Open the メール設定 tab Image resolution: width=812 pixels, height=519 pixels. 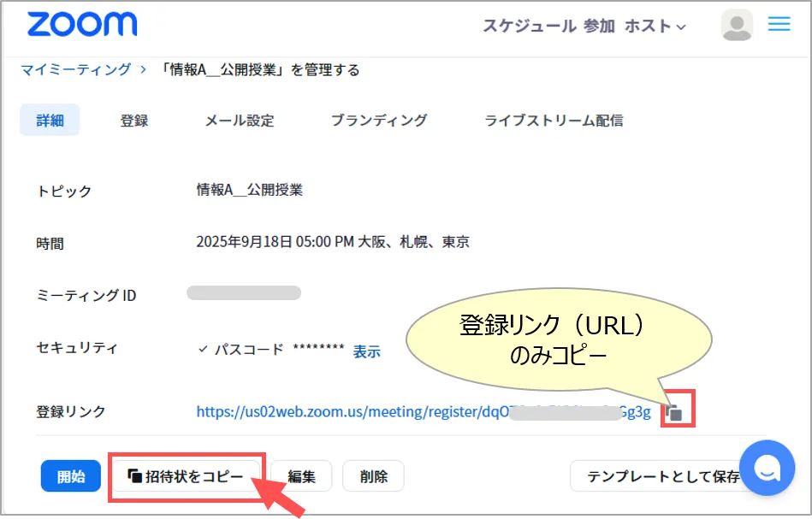click(x=240, y=121)
